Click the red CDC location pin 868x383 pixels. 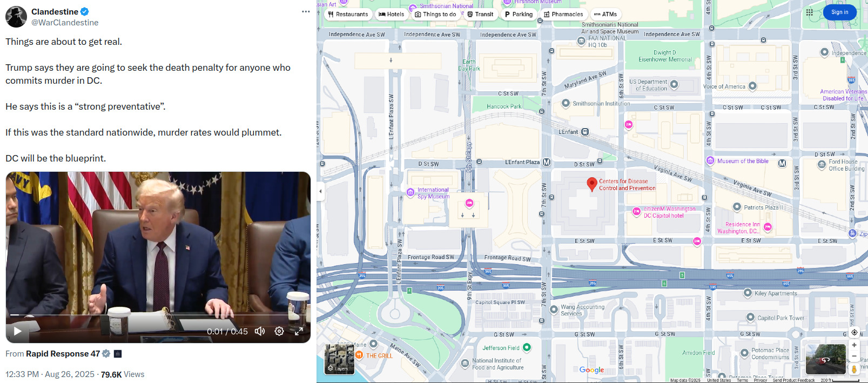(x=592, y=185)
